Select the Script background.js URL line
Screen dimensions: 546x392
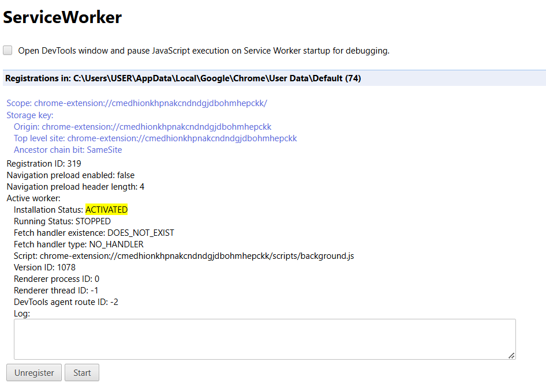click(184, 256)
